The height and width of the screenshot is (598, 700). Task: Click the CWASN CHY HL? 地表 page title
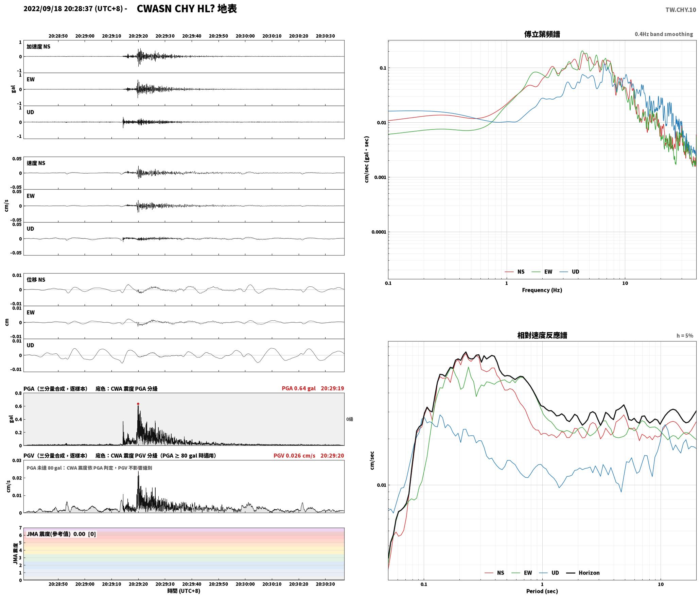click(x=187, y=9)
